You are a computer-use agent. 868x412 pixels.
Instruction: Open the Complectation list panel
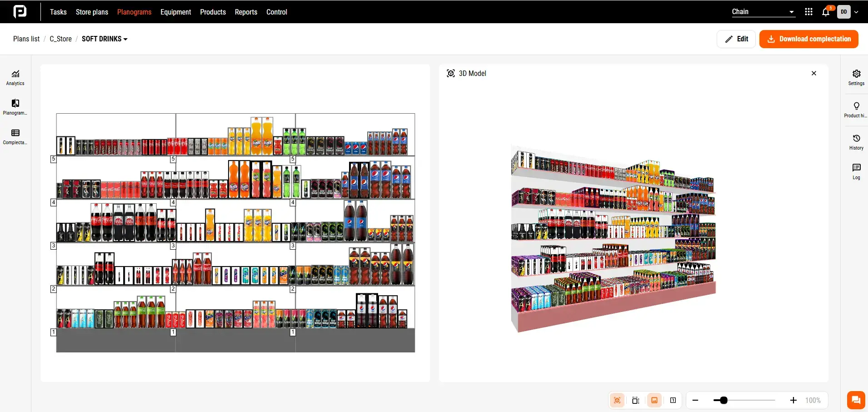pos(15,137)
